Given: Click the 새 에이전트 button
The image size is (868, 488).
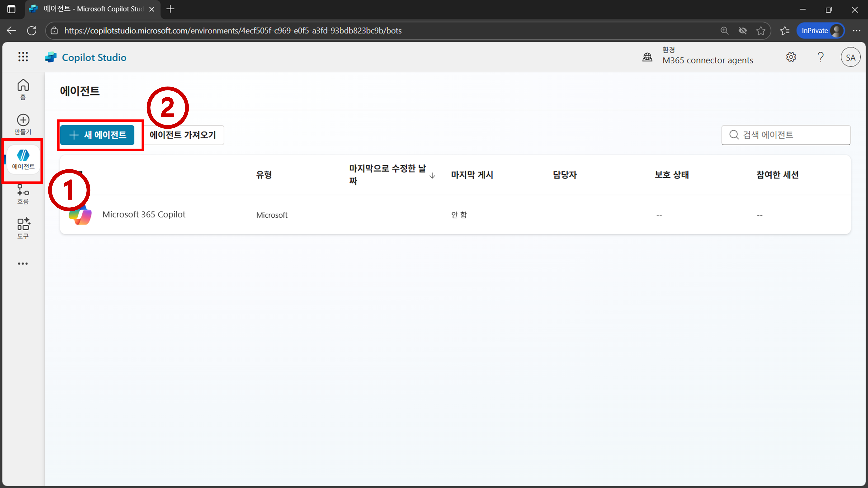Looking at the screenshot, I should pyautogui.click(x=97, y=135).
